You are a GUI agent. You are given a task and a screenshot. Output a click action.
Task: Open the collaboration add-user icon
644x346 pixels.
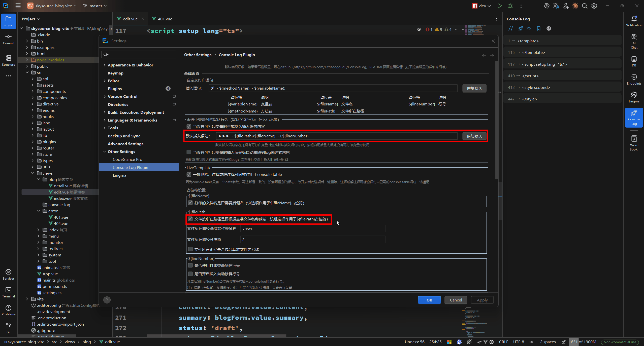(x=566, y=6)
